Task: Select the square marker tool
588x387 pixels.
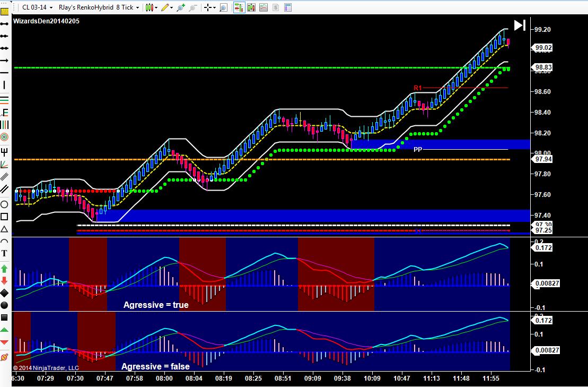Action: click(4, 317)
